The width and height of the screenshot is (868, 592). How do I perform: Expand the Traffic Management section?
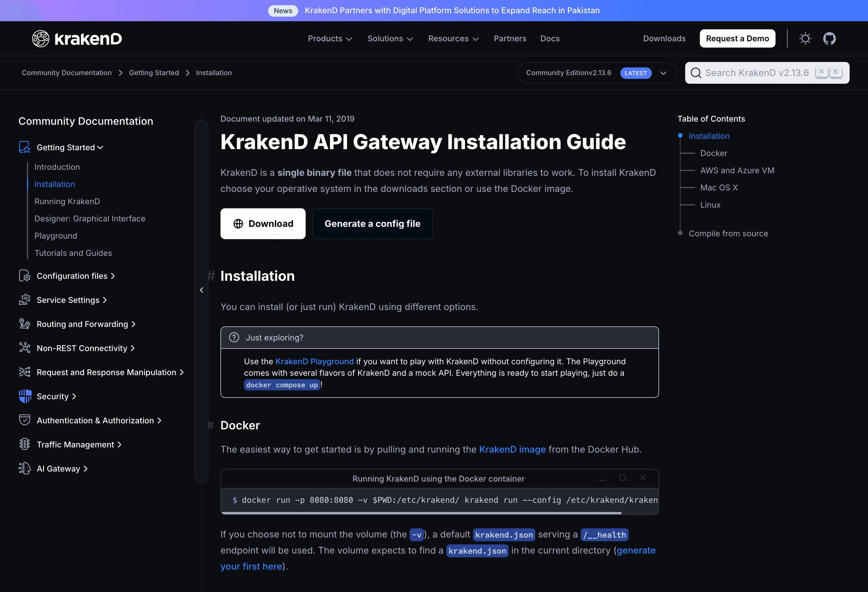[x=79, y=445]
